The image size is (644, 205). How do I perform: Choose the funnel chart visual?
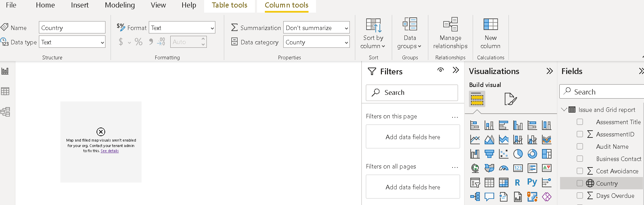[489, 154]
